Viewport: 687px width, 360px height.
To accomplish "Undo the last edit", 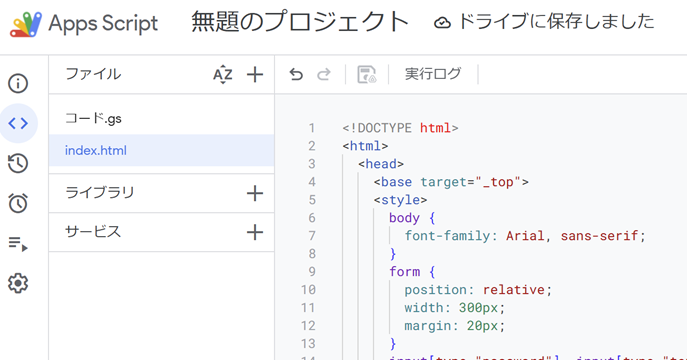I will coord(296,74).
